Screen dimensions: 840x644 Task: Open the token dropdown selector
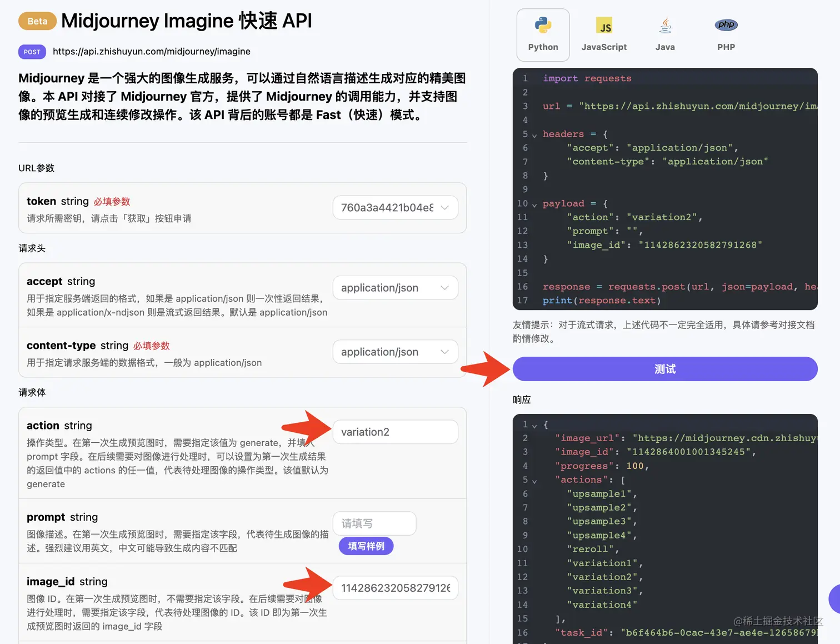[396, 208]
